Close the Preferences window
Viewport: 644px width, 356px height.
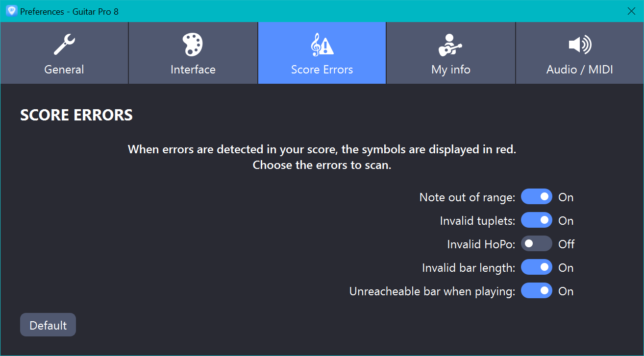632,11
